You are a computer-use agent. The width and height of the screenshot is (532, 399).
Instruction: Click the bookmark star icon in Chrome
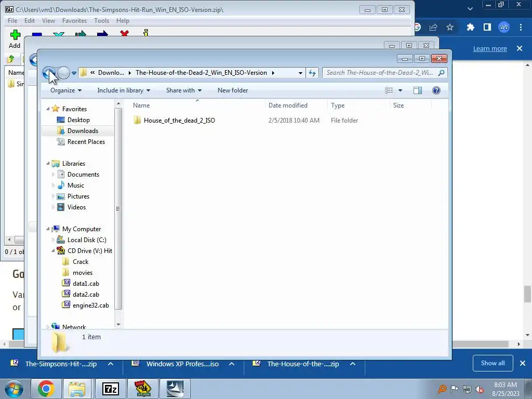tap(450, 27)
